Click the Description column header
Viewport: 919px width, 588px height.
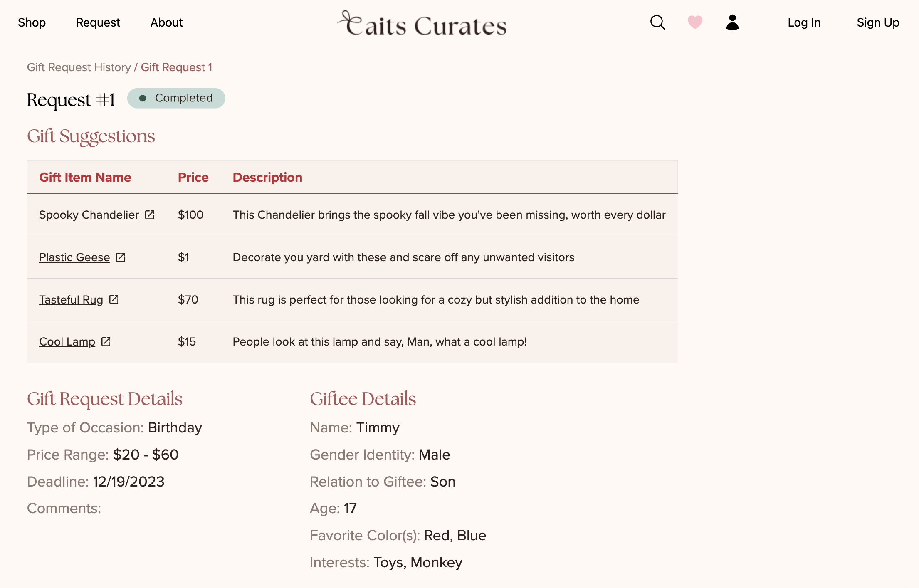click(x=267, y=177)
